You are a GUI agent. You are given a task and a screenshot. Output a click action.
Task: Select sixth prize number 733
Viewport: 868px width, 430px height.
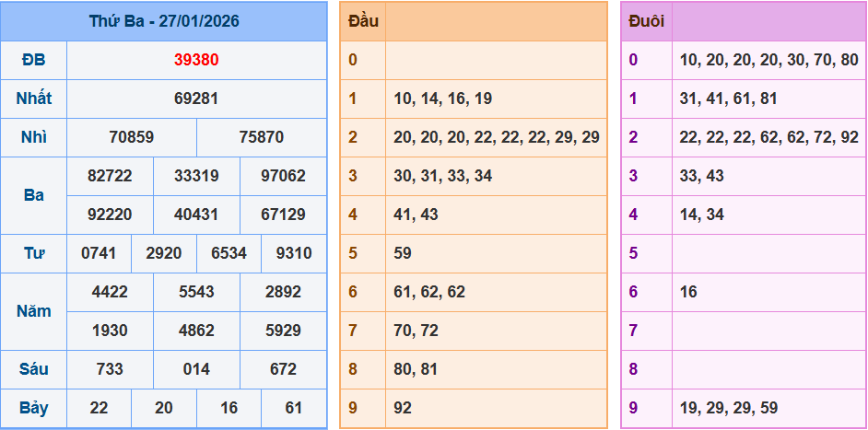pos(110,369)
